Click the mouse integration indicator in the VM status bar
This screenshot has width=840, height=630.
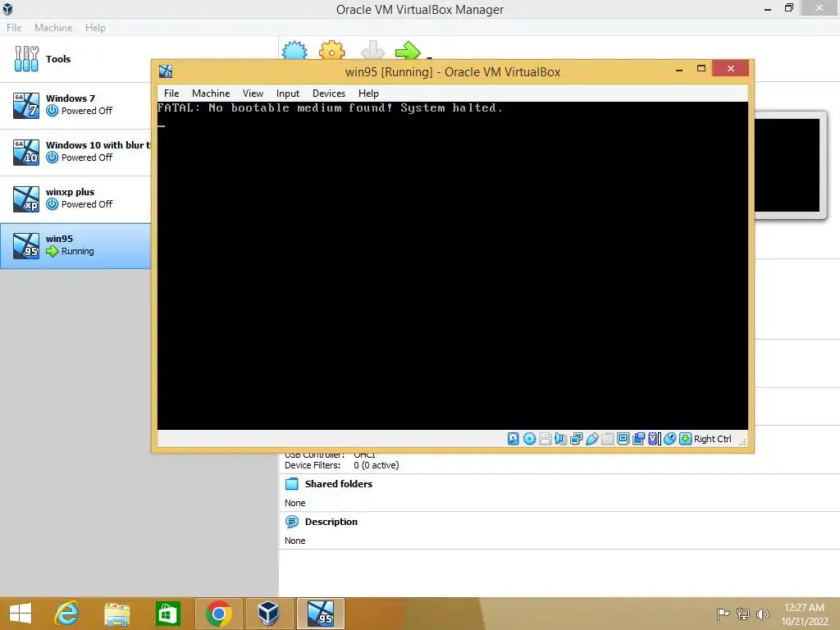coord(669,439)
